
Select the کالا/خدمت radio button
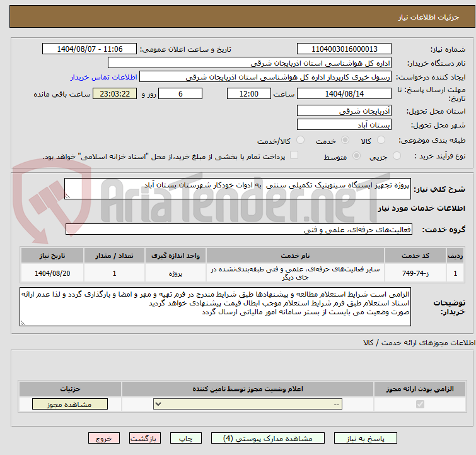point(300,140)
